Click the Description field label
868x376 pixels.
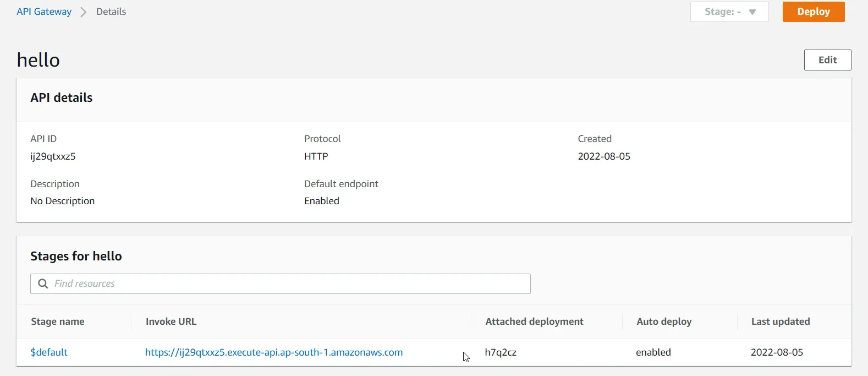[x=55, y=184]
